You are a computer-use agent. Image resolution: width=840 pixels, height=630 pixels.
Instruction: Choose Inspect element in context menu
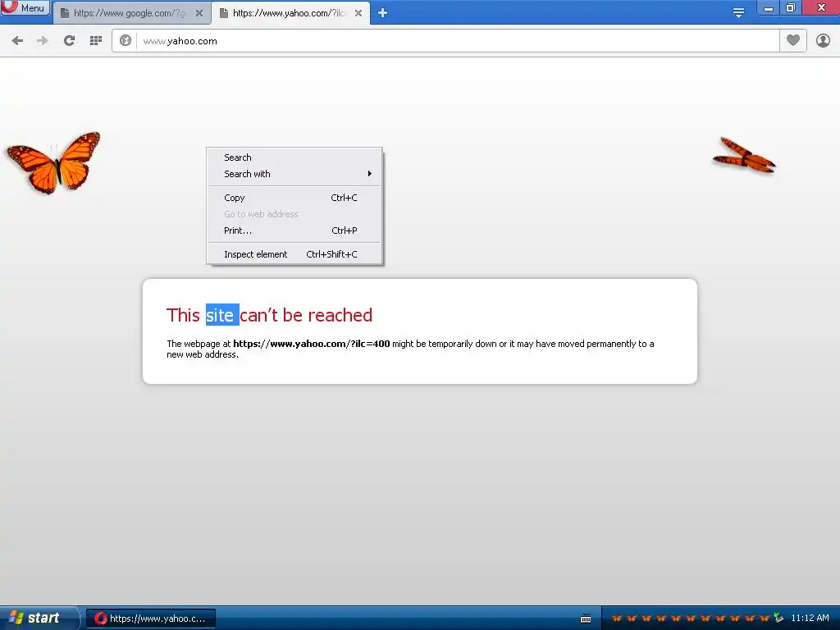[x=294, y=254]
